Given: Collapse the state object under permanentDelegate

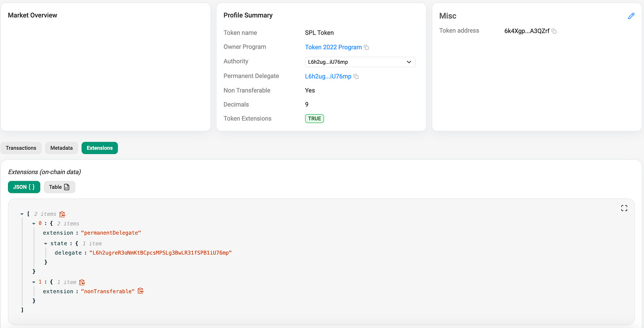Looking at the screenshot, I should point(46,243).
